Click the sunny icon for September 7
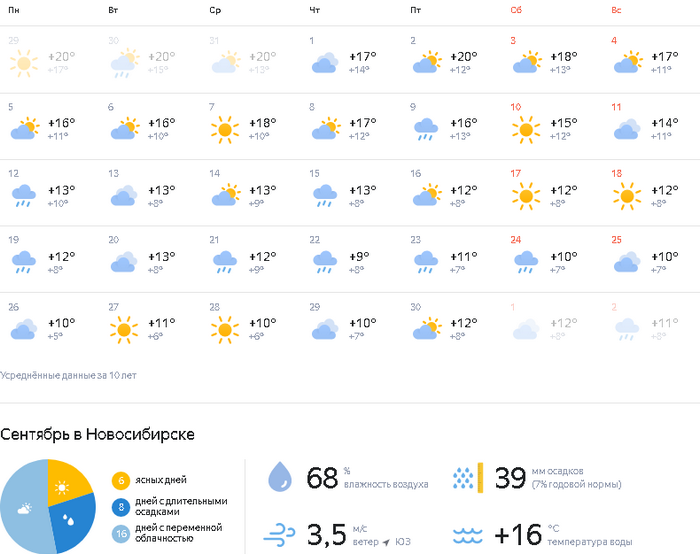 [225, 129]
